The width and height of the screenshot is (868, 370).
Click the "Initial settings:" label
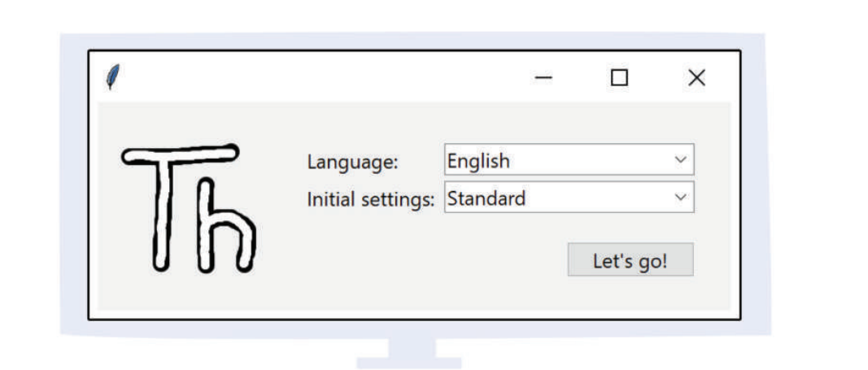pyautogui.click(x=370, y=199)
